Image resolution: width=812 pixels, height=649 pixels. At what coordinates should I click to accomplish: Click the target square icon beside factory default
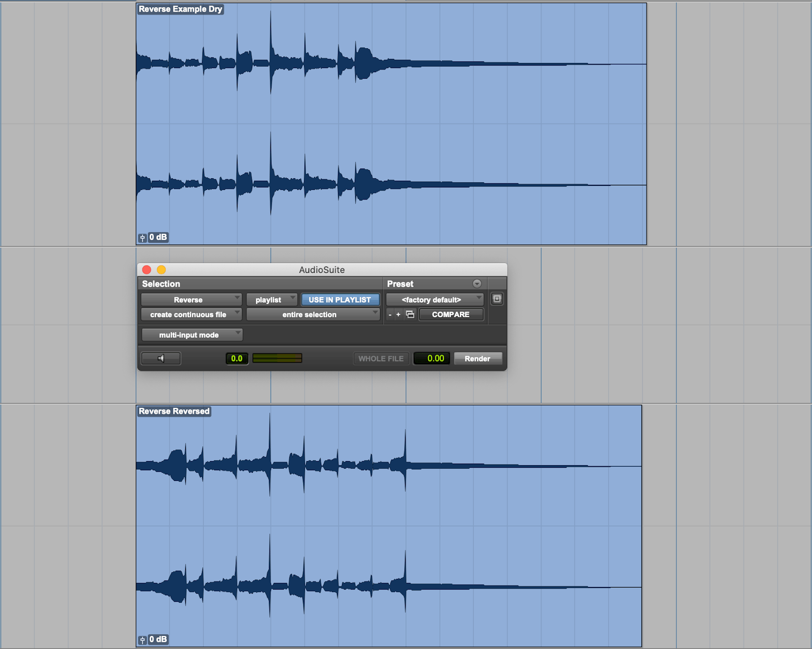(497, 299)
